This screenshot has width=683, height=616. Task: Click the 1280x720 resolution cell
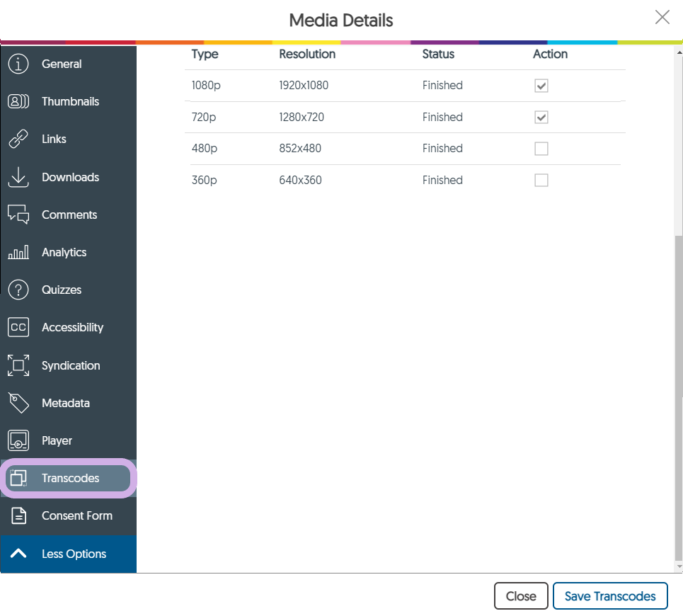click(302, 118)
